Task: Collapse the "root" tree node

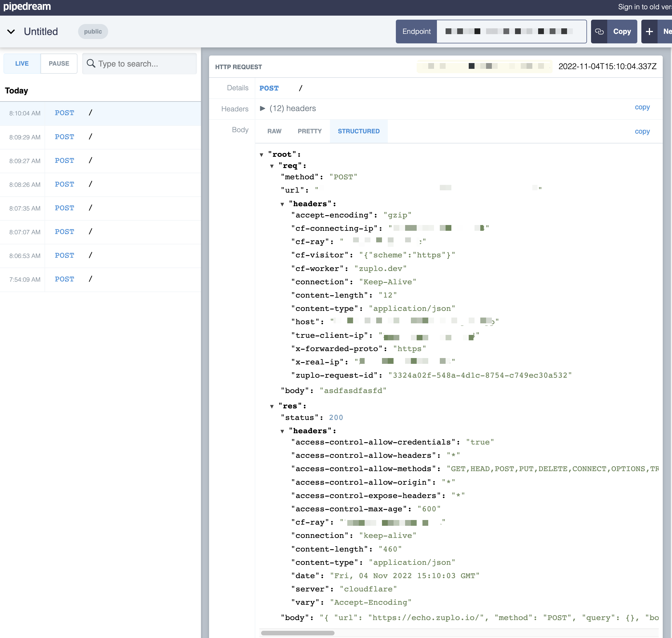Action: pos(261,155)
